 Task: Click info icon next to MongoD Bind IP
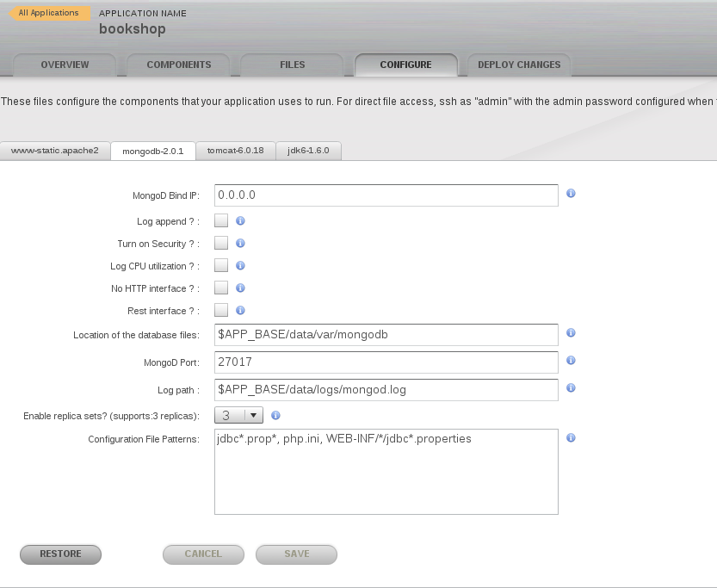[x=571, y=194]
